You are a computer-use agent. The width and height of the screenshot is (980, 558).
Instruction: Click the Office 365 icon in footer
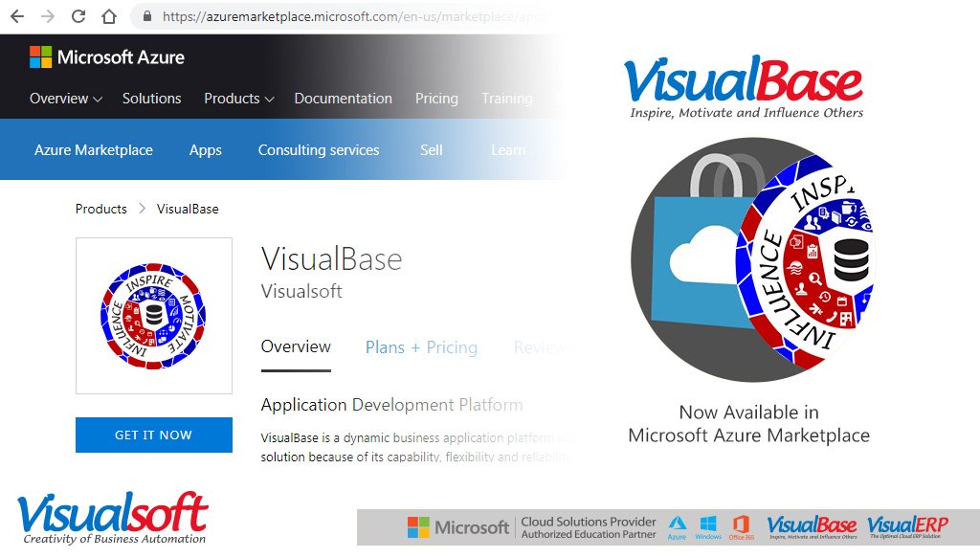pyautogui.click(x=742, y=527)
